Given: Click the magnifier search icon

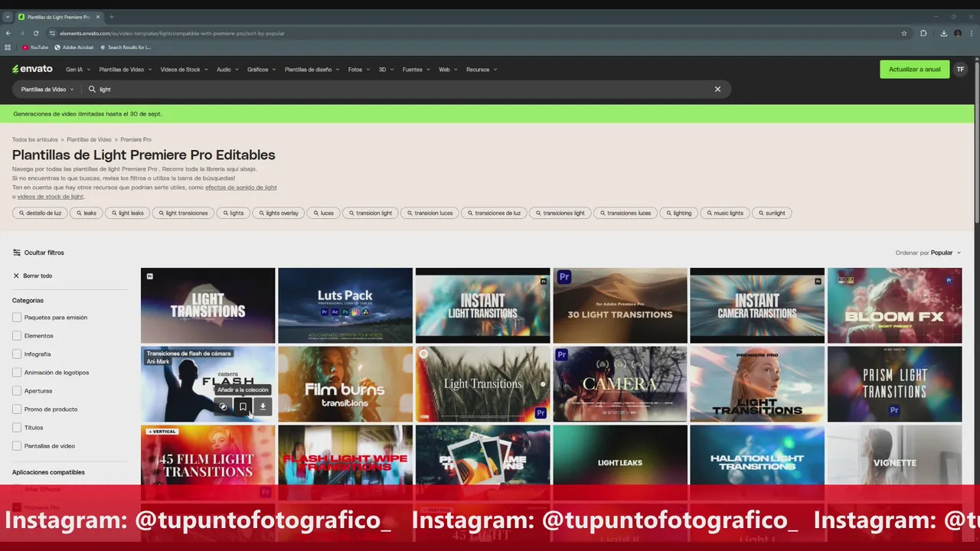Looking at the screenshot, I should pyautogui.click(x=92, y=90).
